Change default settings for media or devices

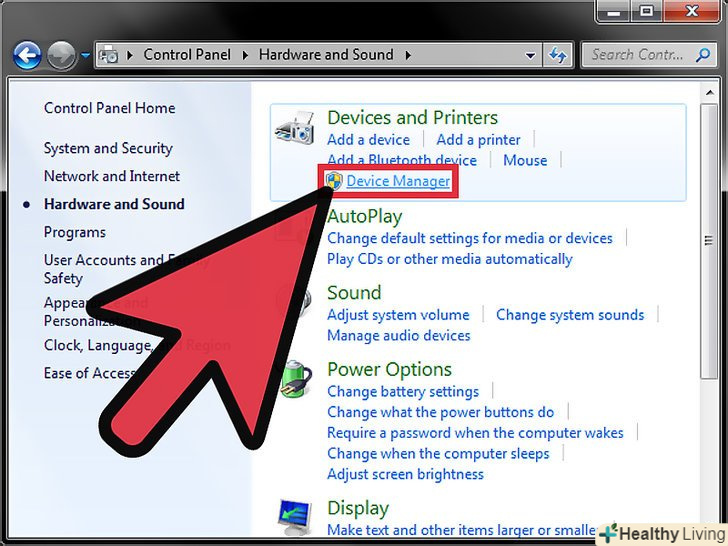tap(470, 238)
